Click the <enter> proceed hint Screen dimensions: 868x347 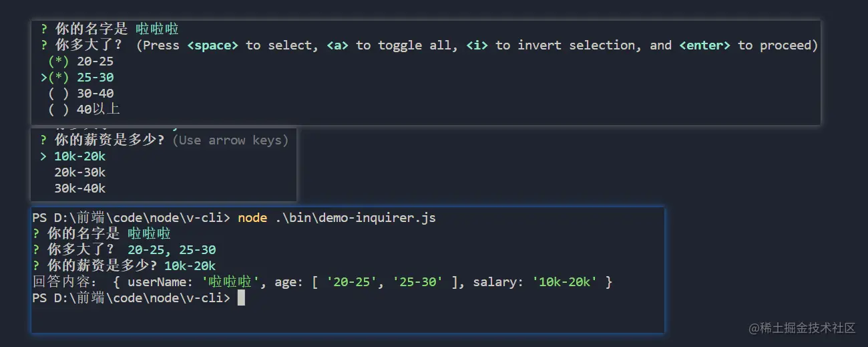705,45
